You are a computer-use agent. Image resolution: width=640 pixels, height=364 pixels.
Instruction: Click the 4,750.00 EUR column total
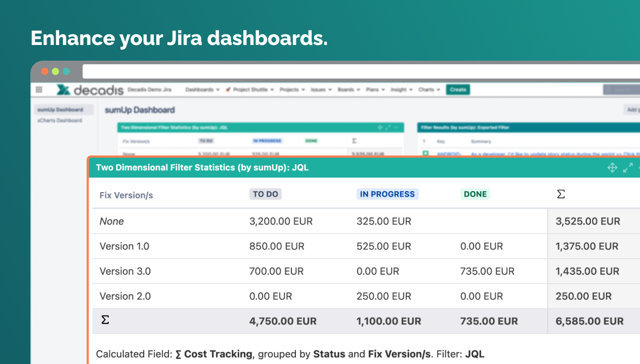tap(283, 321)
